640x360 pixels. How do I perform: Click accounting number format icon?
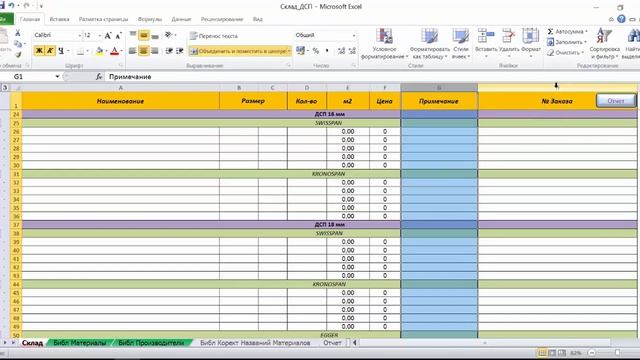(300, 51)
